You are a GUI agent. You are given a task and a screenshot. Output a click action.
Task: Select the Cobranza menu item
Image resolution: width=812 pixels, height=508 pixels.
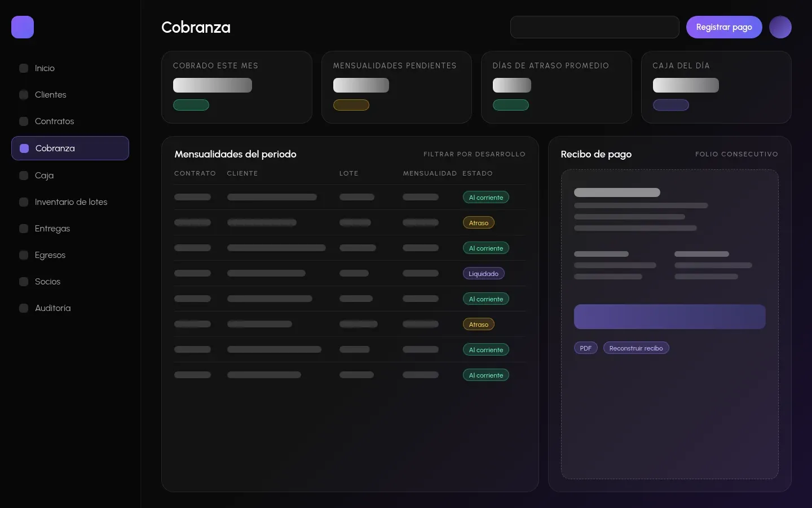pos(70,148)
